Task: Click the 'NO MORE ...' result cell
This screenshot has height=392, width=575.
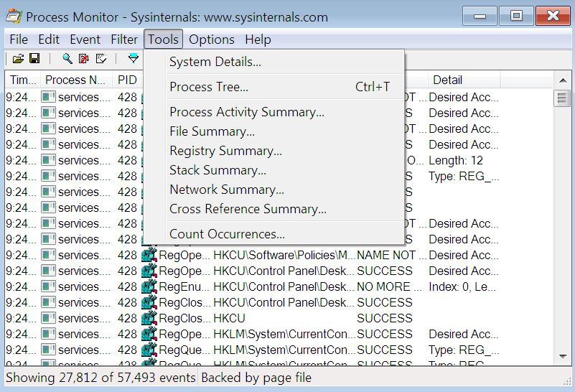Action: pyautogui.click(x=389, y=286)
